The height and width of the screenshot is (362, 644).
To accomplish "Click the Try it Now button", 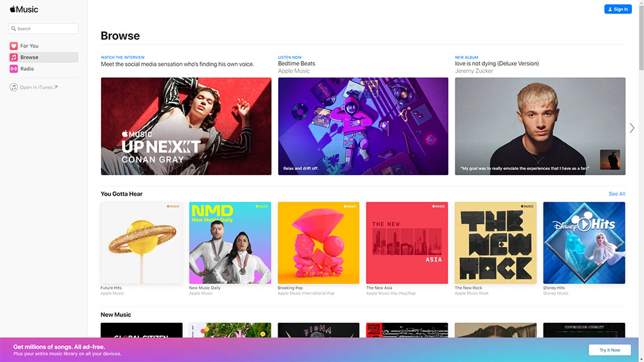I will tap(609, 350).
